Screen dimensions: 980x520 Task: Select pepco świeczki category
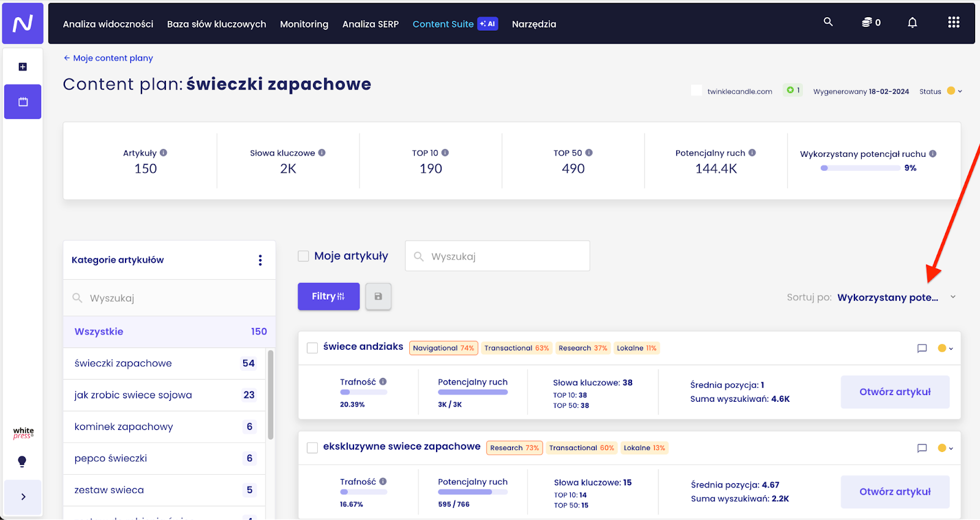pyautogui.click(x=165, y=459)
